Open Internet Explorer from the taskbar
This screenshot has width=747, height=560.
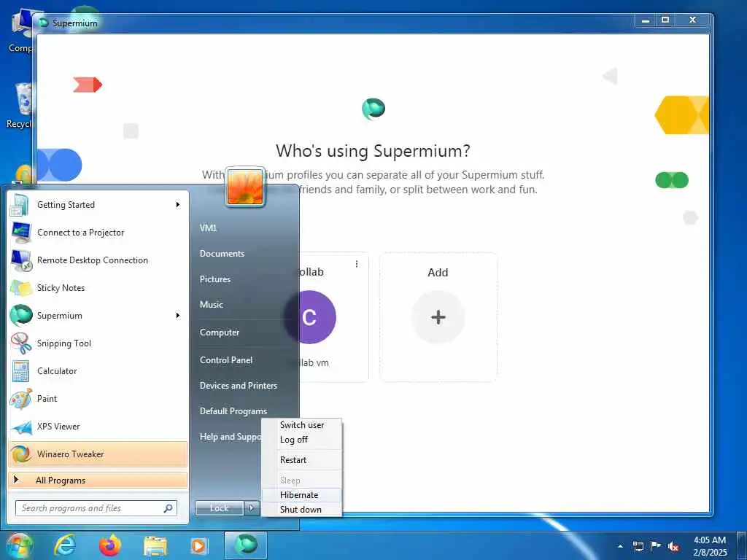[x=64, y=545]
